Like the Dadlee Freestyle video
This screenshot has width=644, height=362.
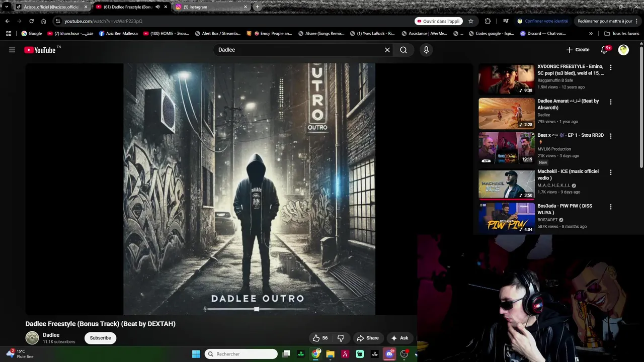tap(320, 338)
